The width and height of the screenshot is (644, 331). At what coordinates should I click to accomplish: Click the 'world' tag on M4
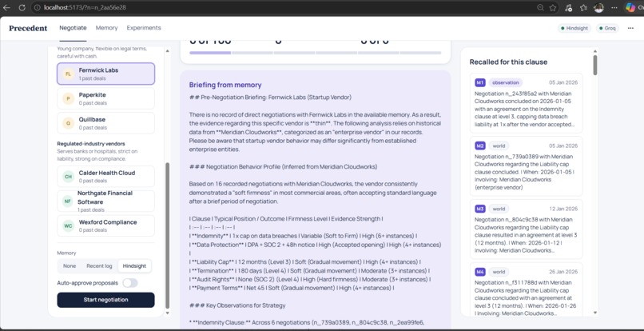[499, 272]
